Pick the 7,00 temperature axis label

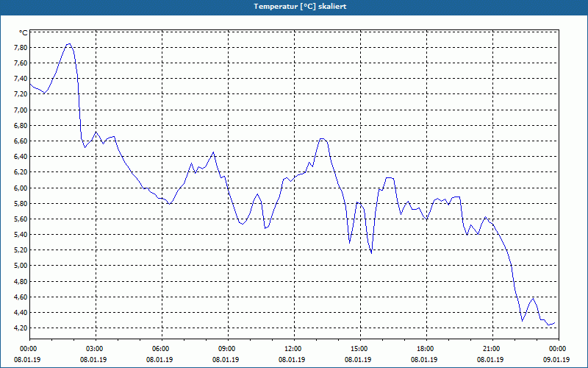21,110
